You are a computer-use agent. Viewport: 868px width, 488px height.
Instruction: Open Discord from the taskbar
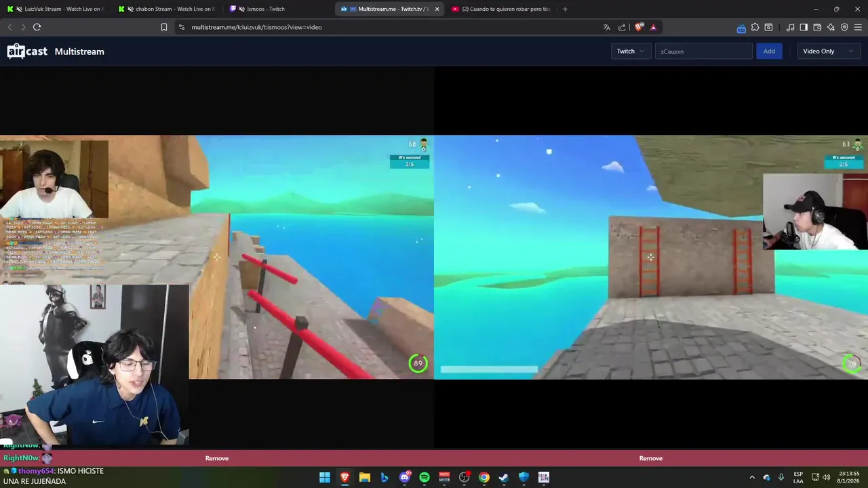(x=405, y=477)
